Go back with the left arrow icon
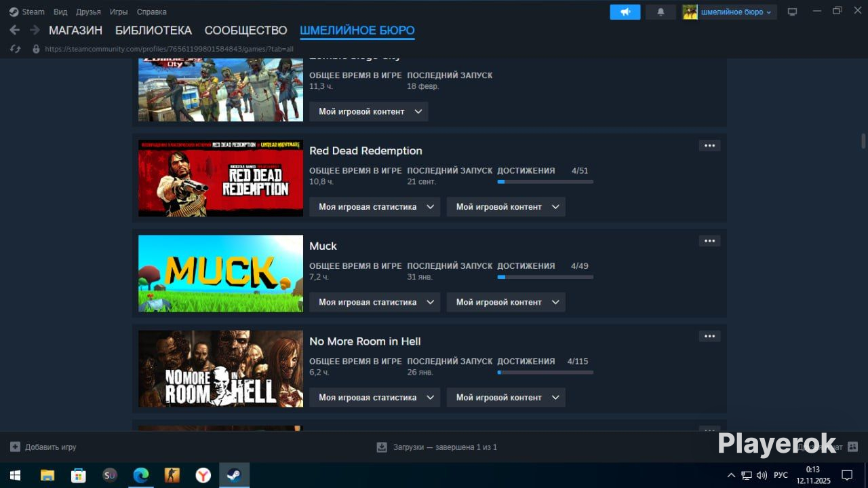 pyautogui.click(x=14, y=30)
